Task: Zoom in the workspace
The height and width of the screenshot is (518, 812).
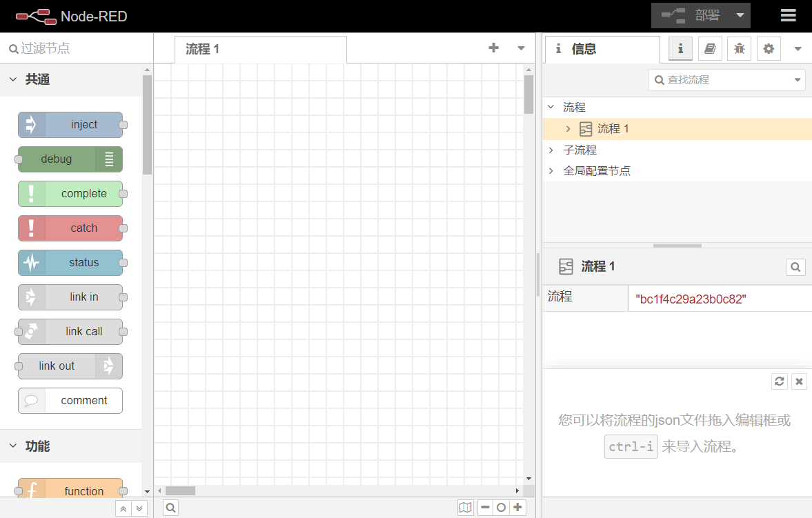Action: (517, 508)
